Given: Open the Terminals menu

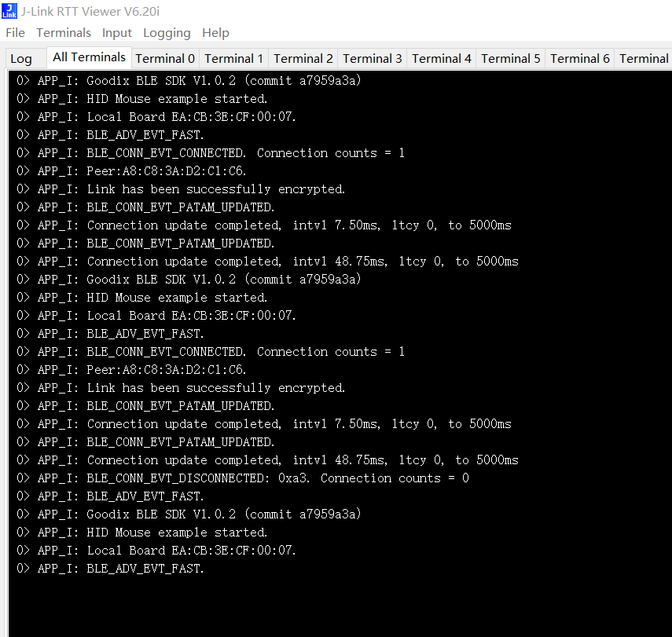Looking at the screenshot, I should click(64, 33).
